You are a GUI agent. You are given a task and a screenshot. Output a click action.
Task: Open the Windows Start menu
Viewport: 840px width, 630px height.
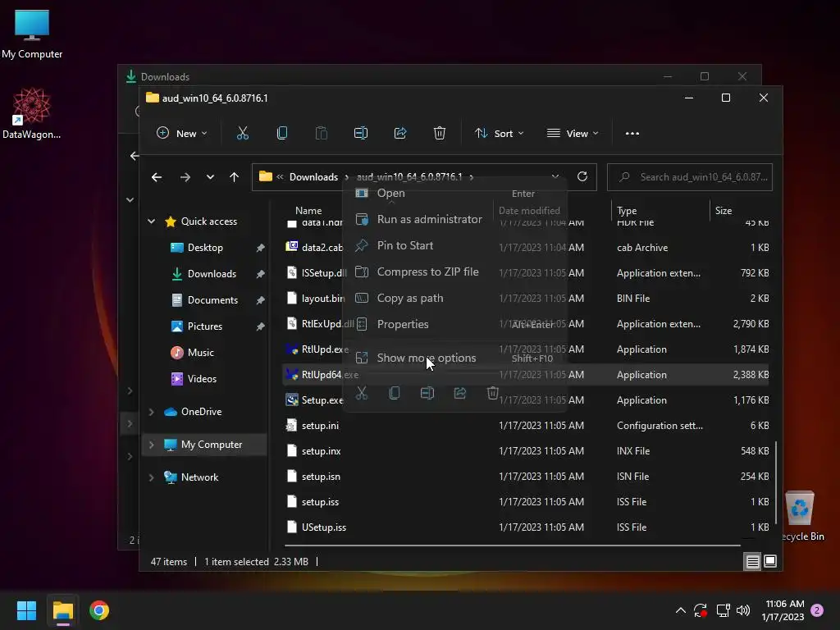26,610
